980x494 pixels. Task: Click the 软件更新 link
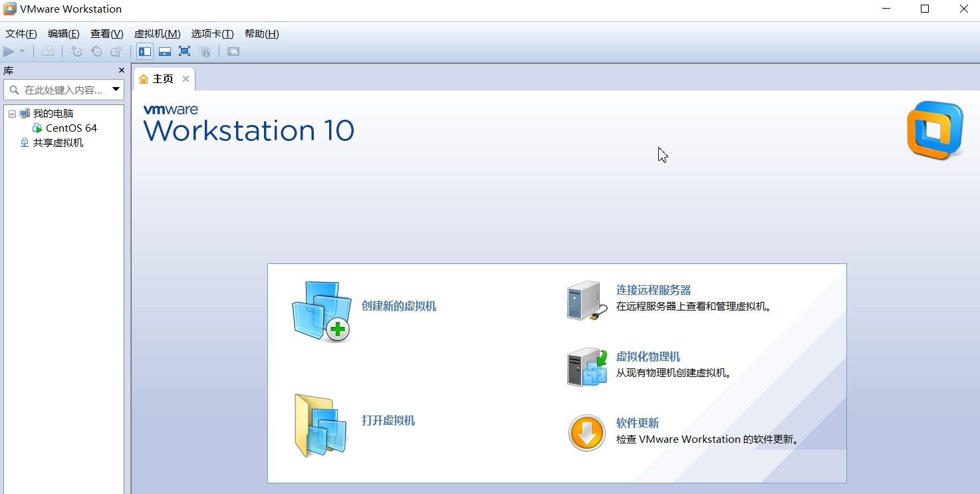tap(638, 423)
